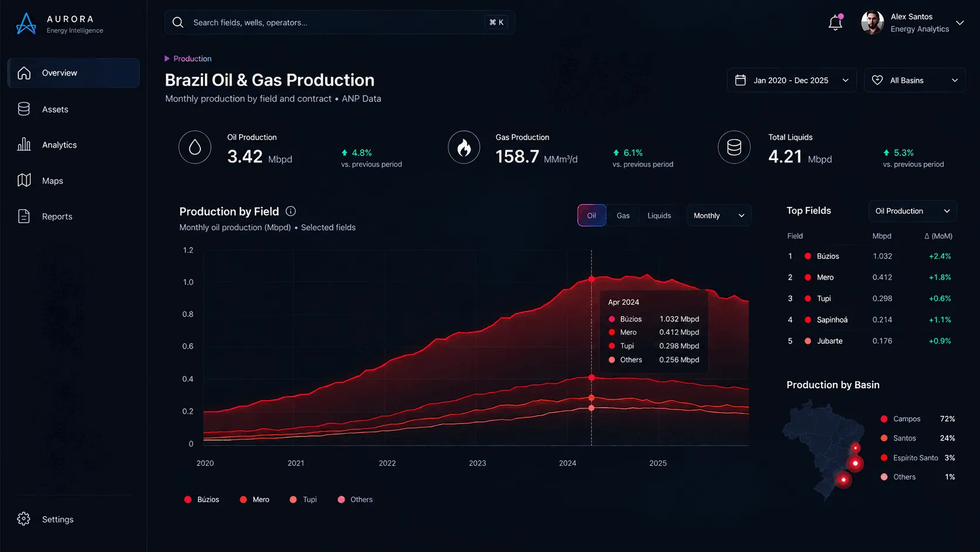Click the Overview home icon
Image resolution: width=980 pixels, height=552 pixels.
pyautogui.click(x=24, y=73)
